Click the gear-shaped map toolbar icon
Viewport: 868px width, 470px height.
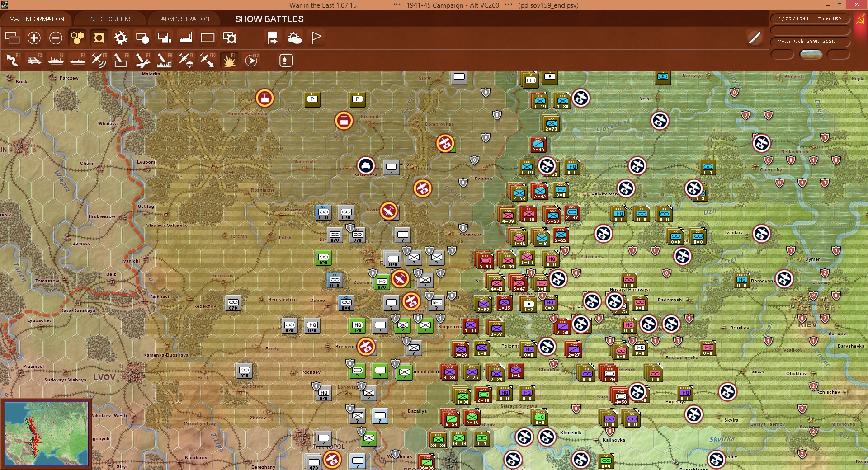[x=121, y=38]
